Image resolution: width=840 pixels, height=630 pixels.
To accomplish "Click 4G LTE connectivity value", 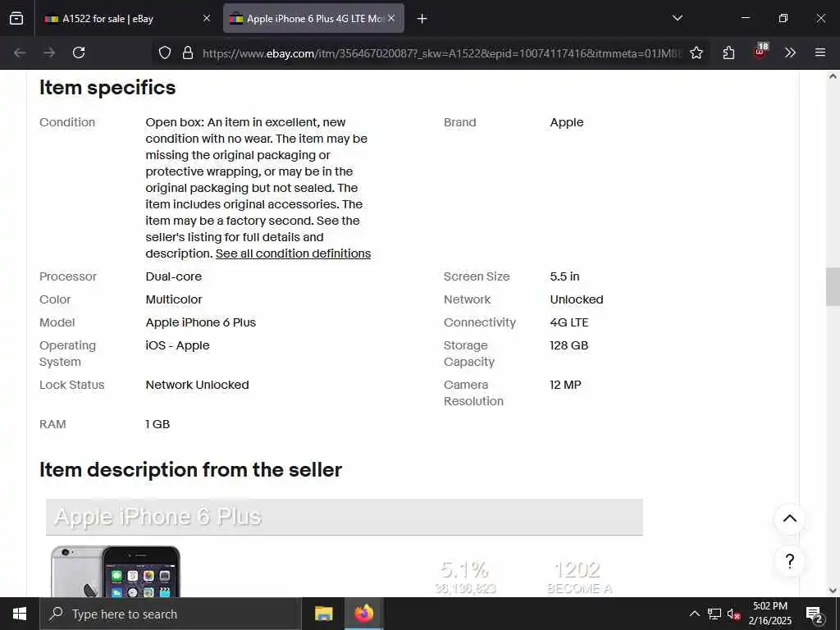I will [569, 322].
